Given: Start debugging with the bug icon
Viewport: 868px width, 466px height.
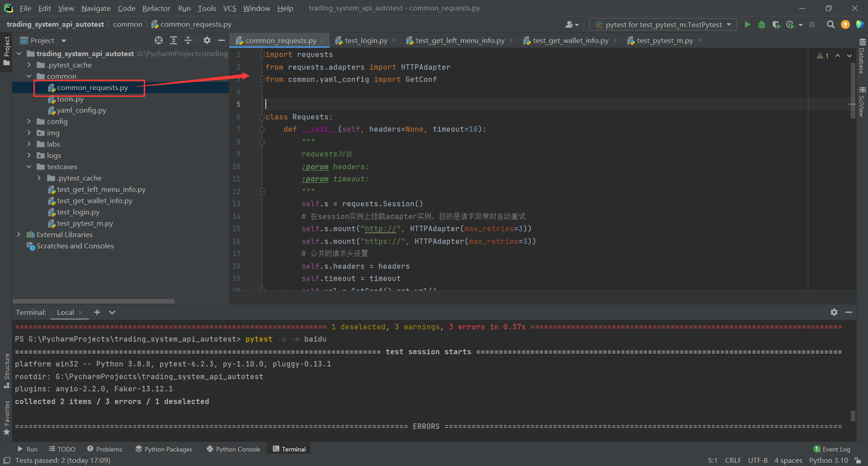Looking at the screenshot, I should [762, 24].
